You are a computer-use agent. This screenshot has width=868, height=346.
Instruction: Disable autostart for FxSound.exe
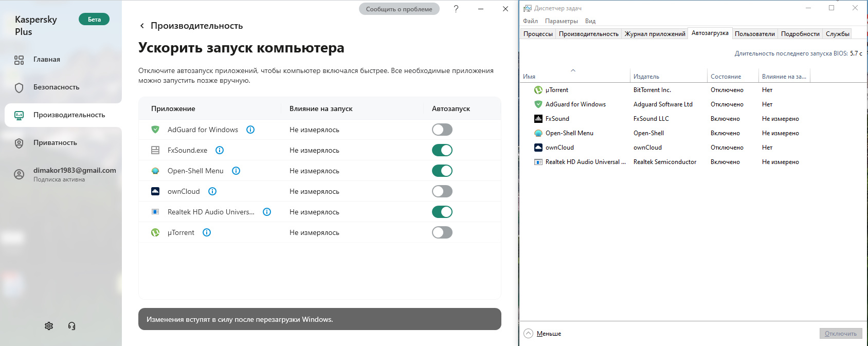(442, 150)
